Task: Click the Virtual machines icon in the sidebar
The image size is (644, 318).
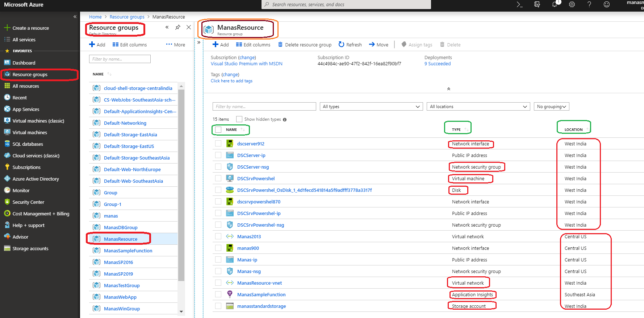Action: tap(7, 132)
